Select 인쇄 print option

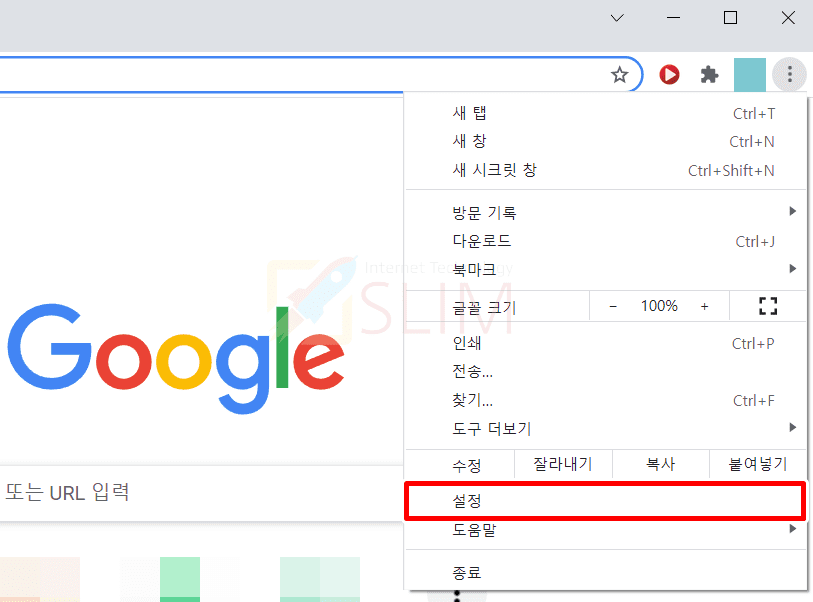pyautogui.click(x=606, y=343)
